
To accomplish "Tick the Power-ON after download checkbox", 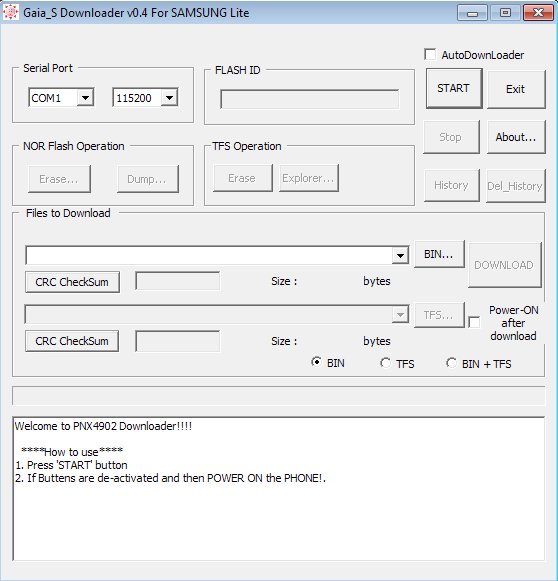I will (x=474, y=322).
